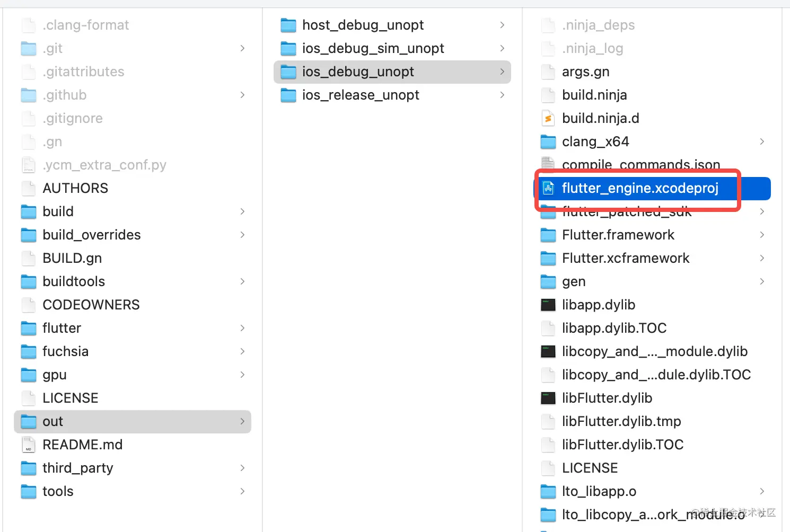Screen dimensions: 790x532
Task: Click the ios_debug_unopt folder icon
Action: pos(288,72)
